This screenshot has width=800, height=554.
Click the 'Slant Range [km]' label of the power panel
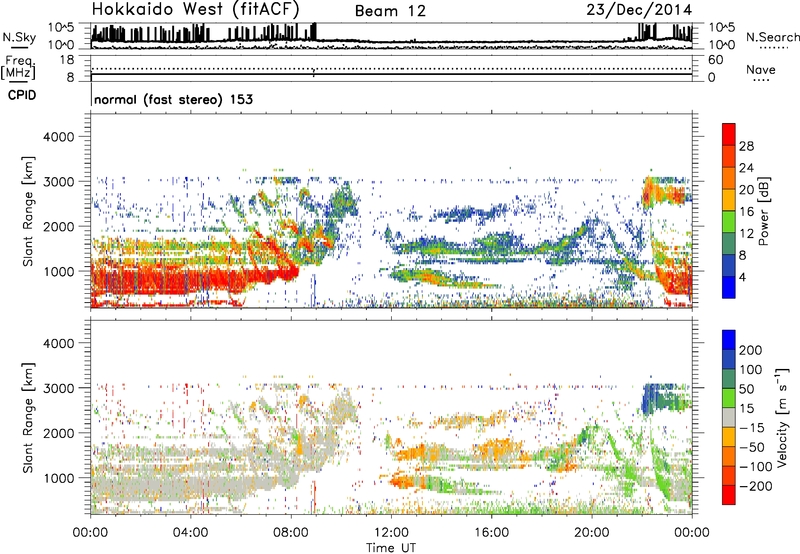pyautogui.click(x=28, y=211)
